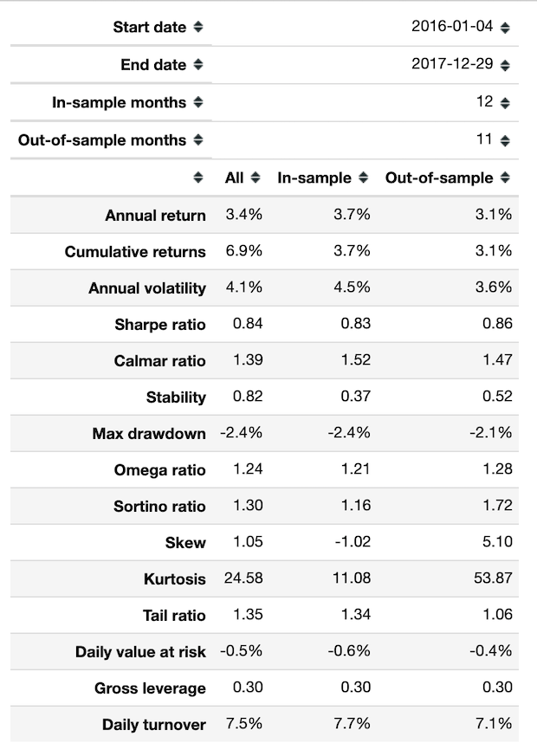The height and width of the screenshot is (756, 537).
Task: Sort the All column
Action: coord(255,178)
